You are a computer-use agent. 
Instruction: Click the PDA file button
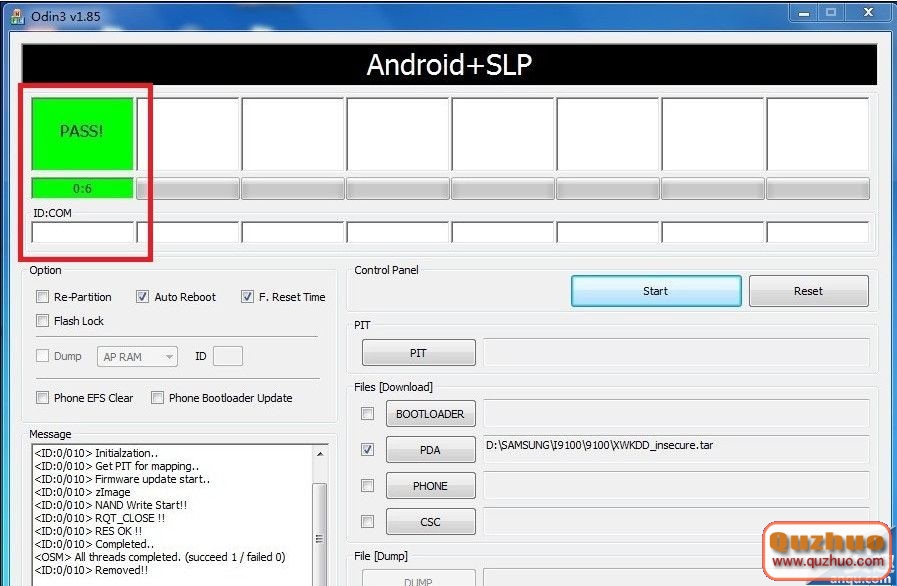click(x=431, y=450)
